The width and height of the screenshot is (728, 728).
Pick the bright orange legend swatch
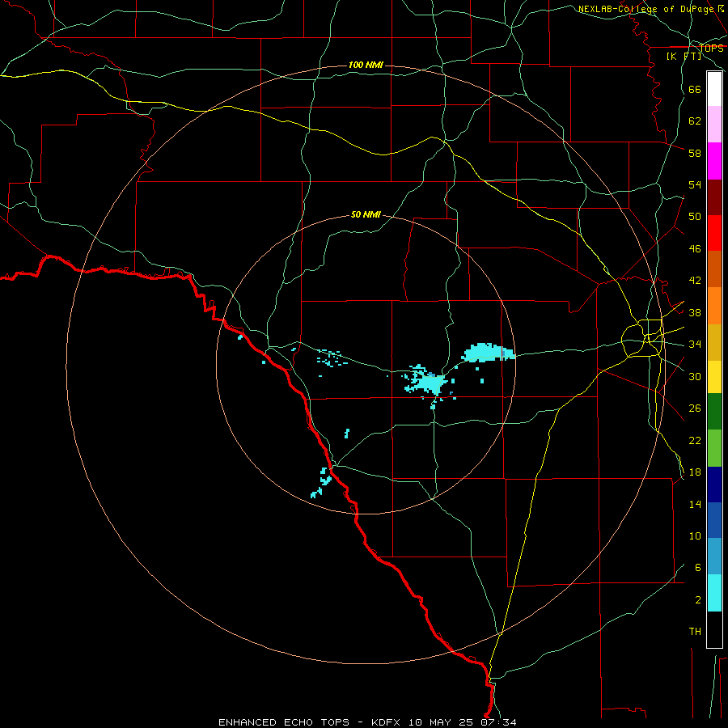tap(714, 306)
